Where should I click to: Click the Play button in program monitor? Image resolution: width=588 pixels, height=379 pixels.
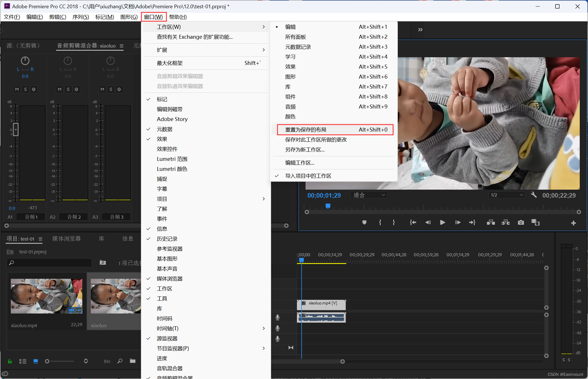[x=442, y=222]
